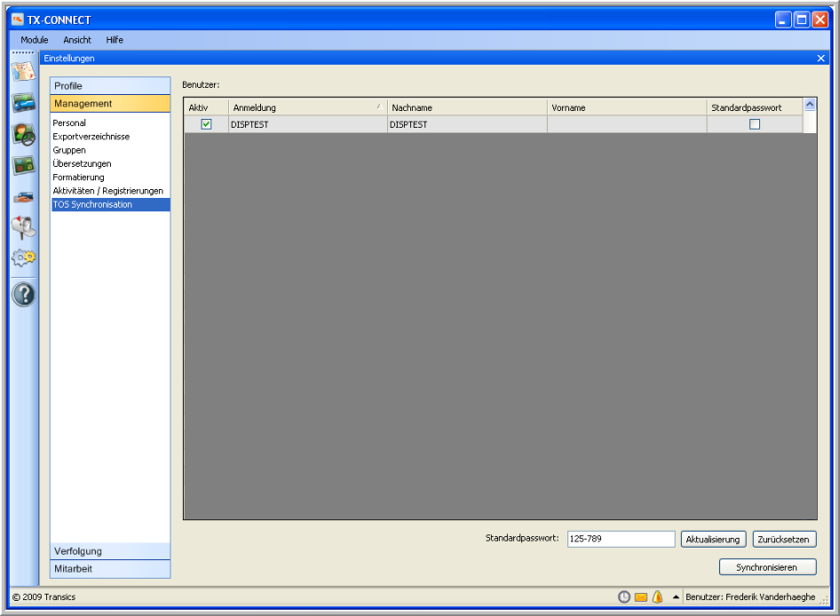The height and width of the screenshot is (616, 840).
Task: Click the empty Vorname cell for DISPTEST
Action: pos(626,124)
